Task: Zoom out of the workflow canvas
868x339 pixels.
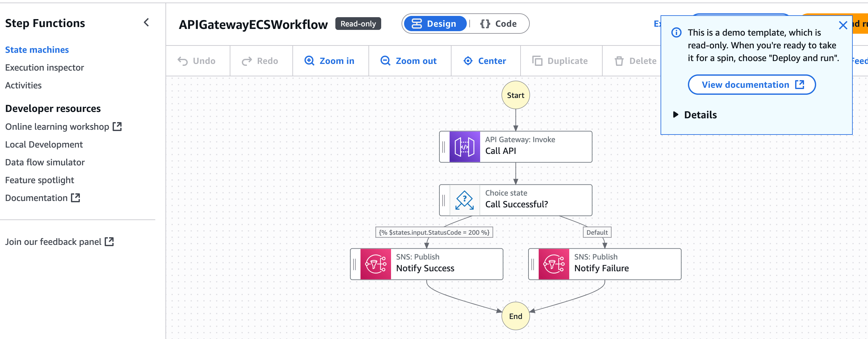Action: [x=409, y=61]
